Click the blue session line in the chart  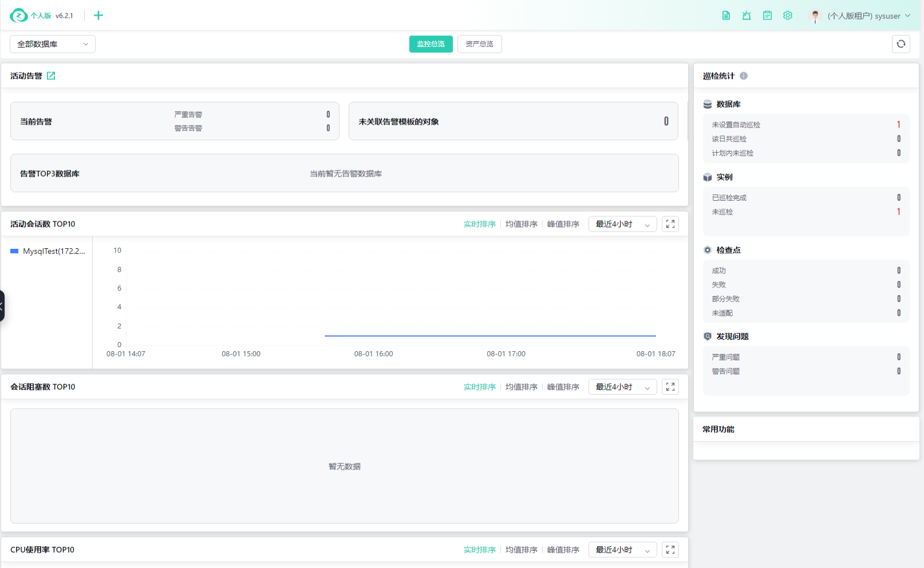point(490,336)
